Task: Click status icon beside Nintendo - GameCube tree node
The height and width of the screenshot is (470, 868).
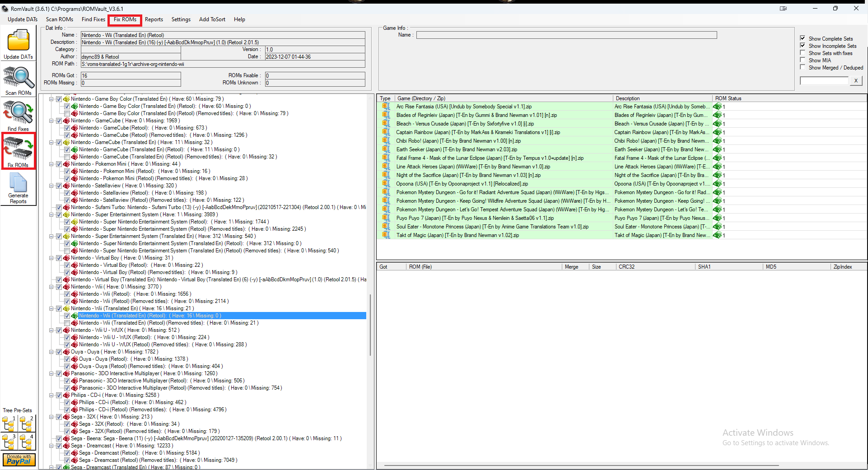Action: pos(66,121)
